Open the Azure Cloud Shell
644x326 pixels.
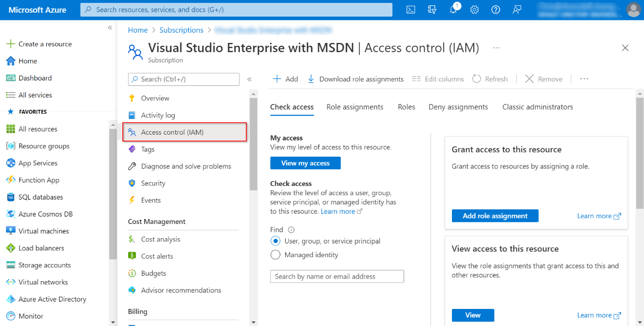point(410,9)
